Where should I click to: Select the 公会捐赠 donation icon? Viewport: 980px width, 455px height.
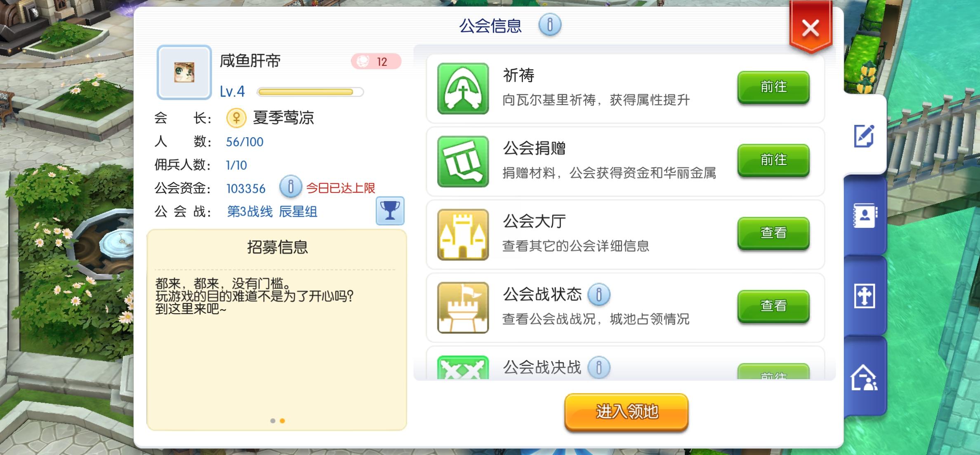[x=463, y=162]
